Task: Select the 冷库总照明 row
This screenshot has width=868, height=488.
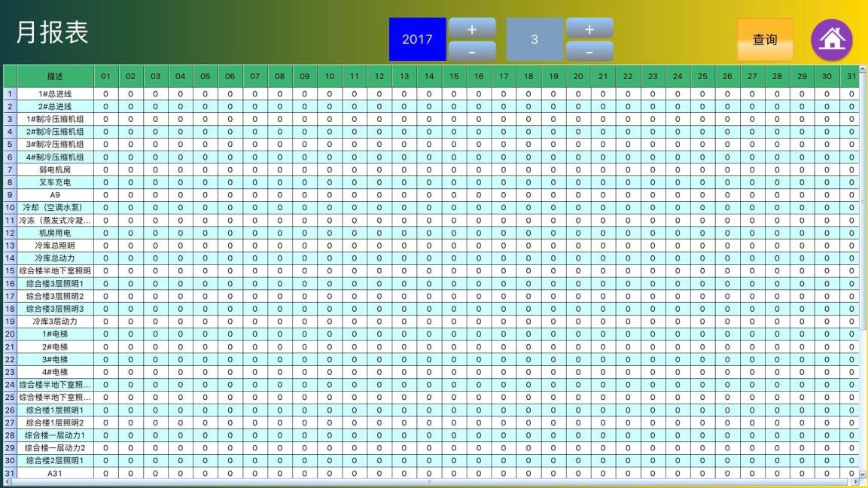Action: click(x=431, y=246)
